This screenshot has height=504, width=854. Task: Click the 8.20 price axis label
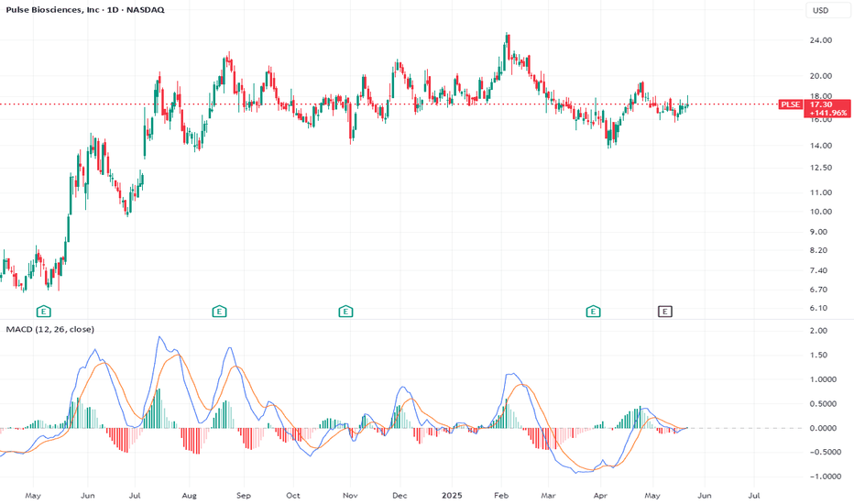point(818,250)
